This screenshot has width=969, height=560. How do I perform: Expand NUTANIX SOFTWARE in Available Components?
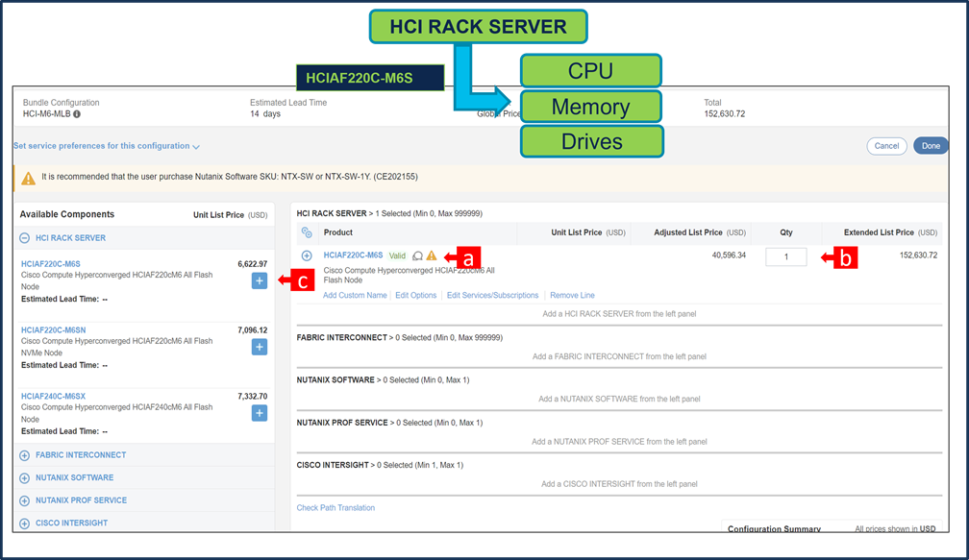coord(25,478)
